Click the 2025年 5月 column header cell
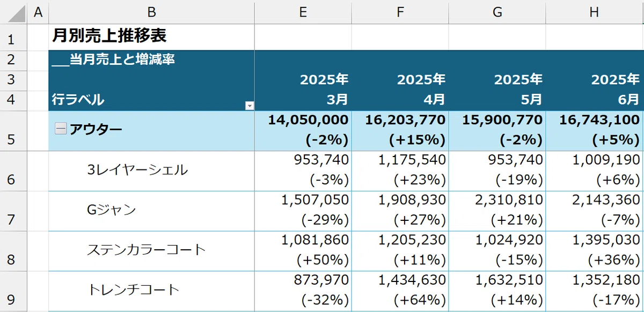This screenshot has height=312, width=644. click(497, 90)
